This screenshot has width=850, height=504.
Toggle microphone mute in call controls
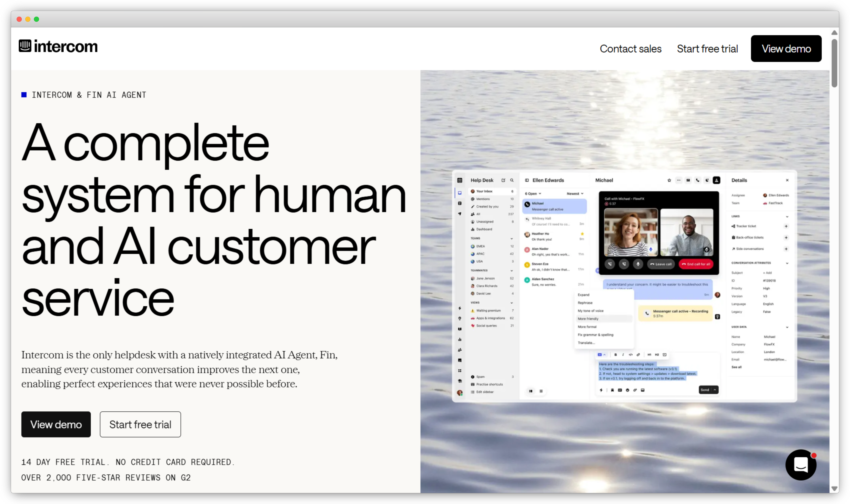638,264
